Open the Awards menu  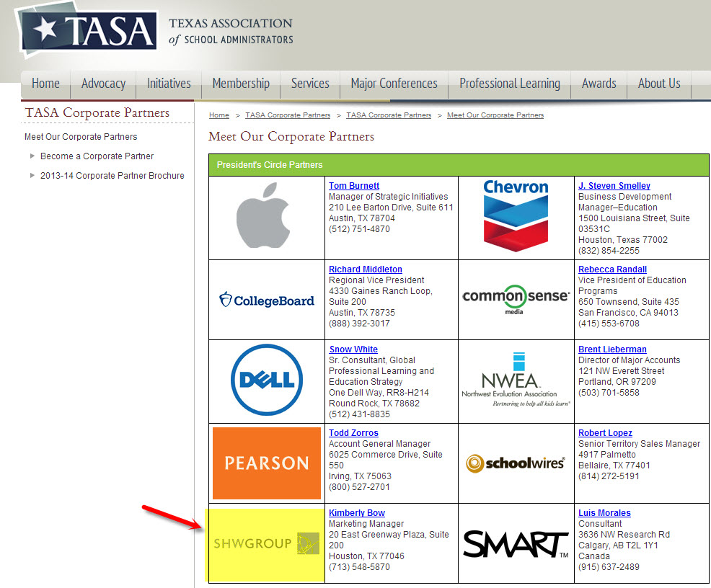[599, 84]
